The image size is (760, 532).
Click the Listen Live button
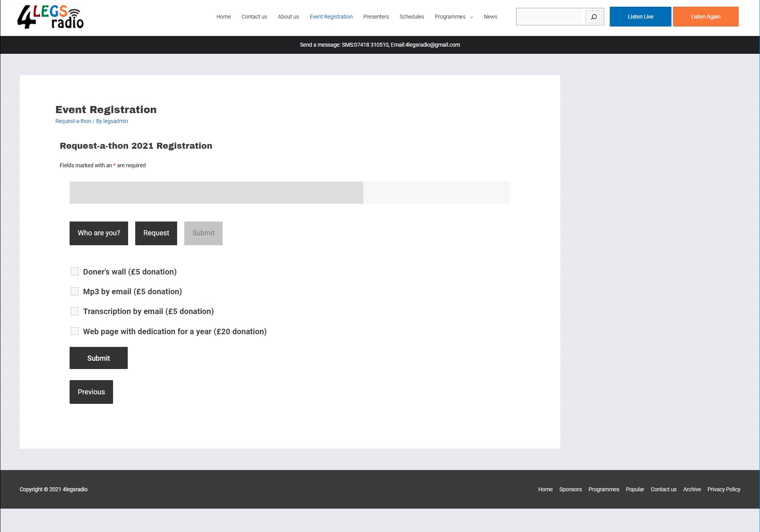click(640, 17)
